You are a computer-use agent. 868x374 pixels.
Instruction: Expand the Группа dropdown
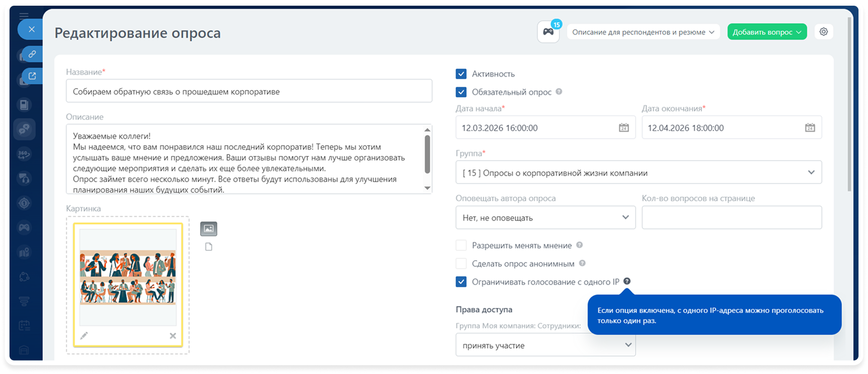click(x=638, y=173)
